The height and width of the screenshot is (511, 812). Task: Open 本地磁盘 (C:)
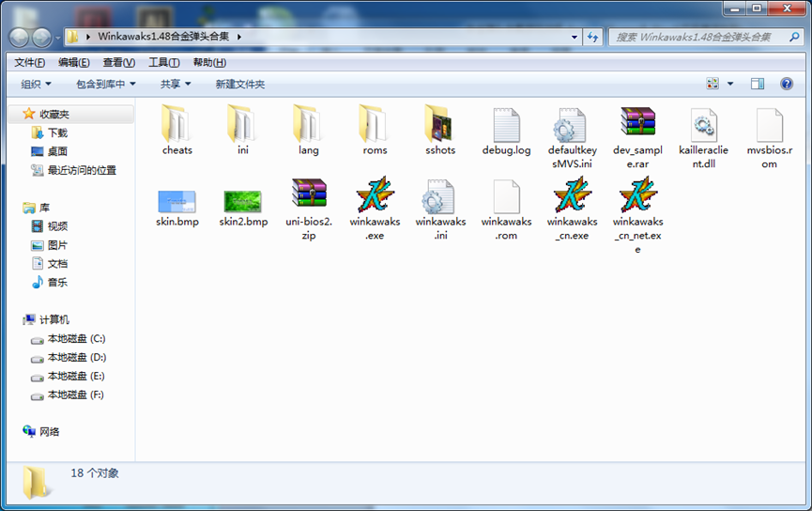tap(76, 338)
